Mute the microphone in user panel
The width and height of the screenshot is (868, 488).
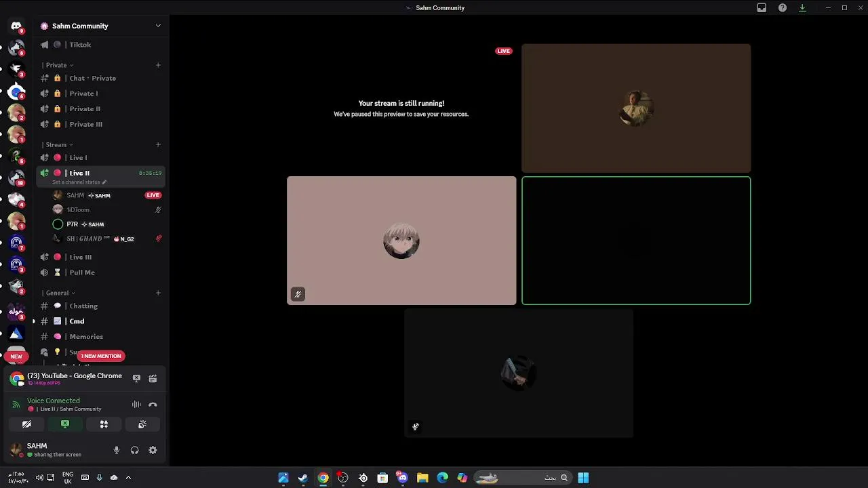(117, 450)
